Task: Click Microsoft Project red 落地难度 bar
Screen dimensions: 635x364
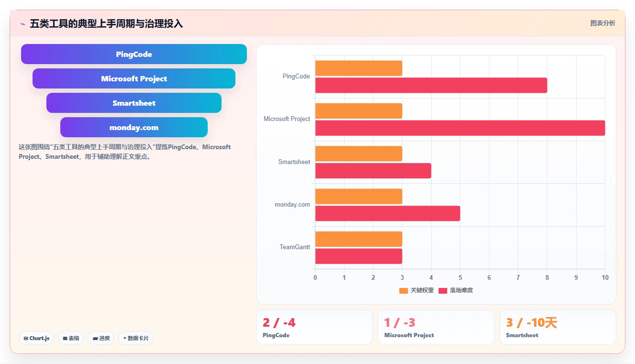Action: 460,128
